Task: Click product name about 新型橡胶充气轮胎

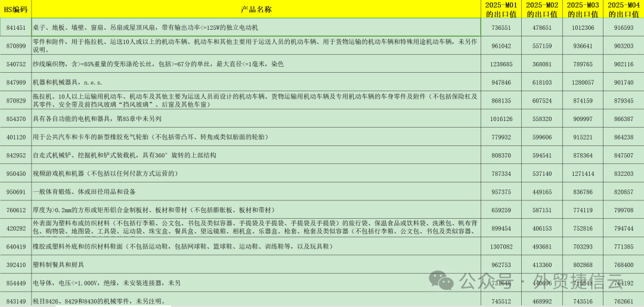Action: (x=256, y=137)
